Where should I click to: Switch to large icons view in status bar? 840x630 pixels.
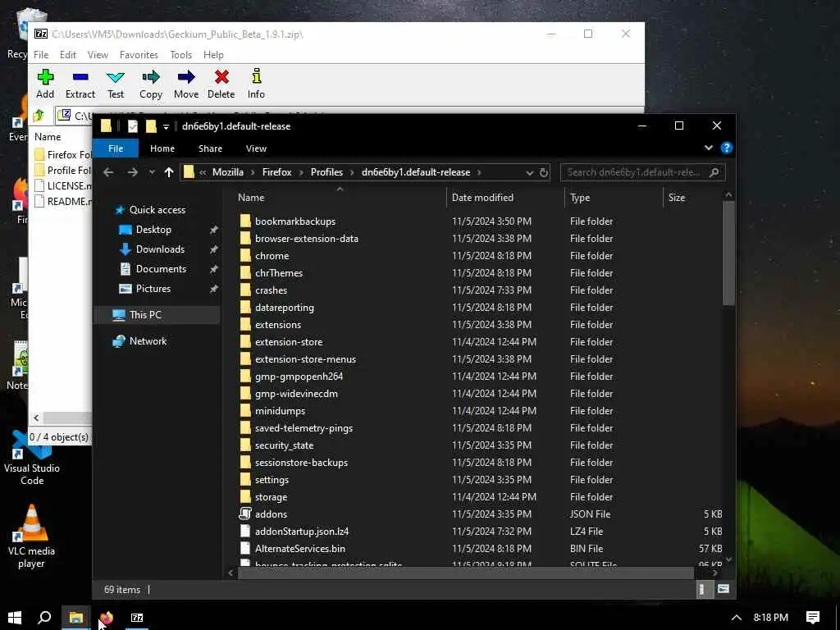coord(724,589)
